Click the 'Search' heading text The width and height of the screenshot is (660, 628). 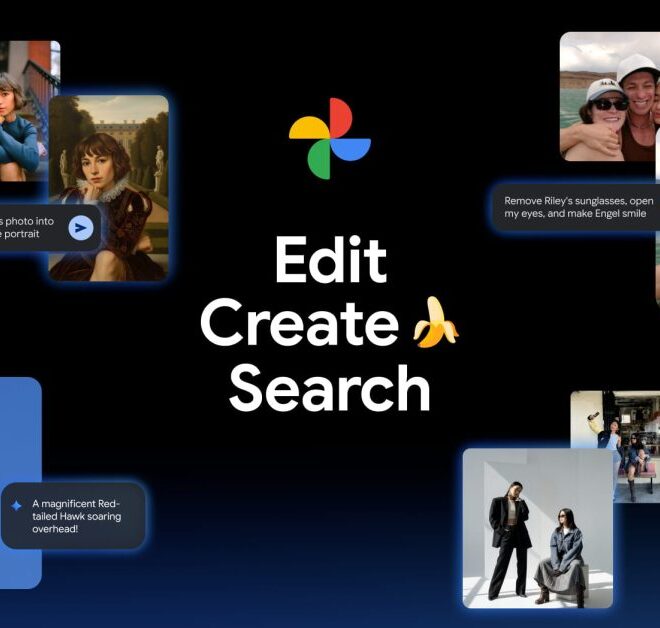[330, 388]
